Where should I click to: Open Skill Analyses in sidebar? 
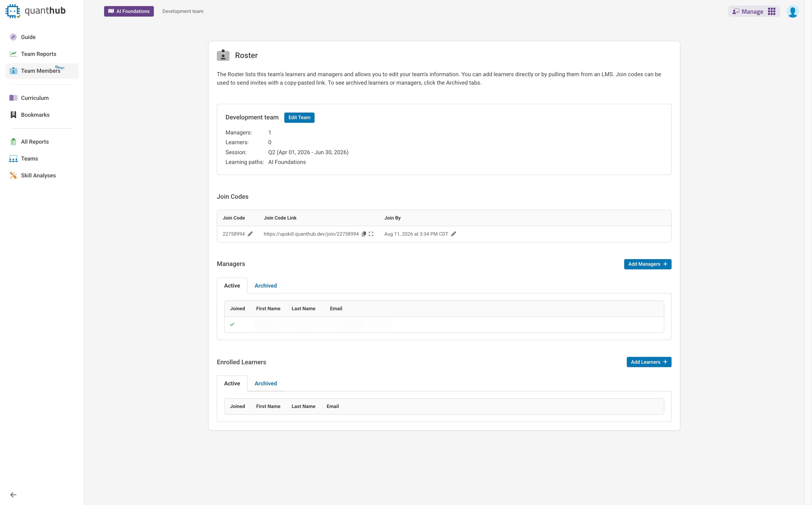coord(38,175)
